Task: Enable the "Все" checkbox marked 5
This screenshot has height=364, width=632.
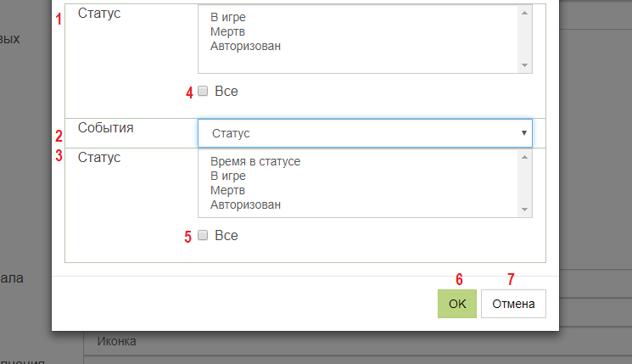Action: click(203, 235)
